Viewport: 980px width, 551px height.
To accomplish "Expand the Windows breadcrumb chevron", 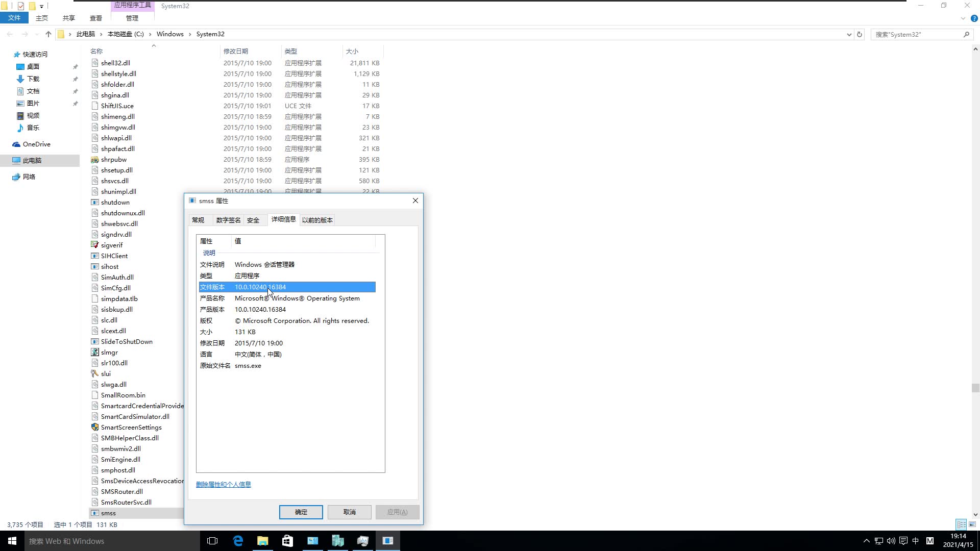I will [x=190, y=34].
